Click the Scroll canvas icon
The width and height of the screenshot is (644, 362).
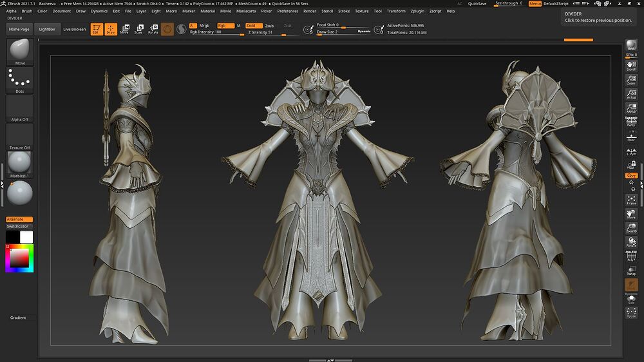(631, 66)
